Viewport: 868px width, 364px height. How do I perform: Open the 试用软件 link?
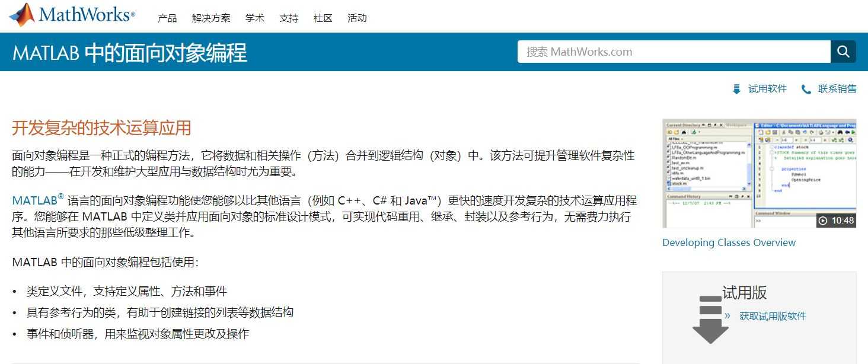tap(767, 89)
